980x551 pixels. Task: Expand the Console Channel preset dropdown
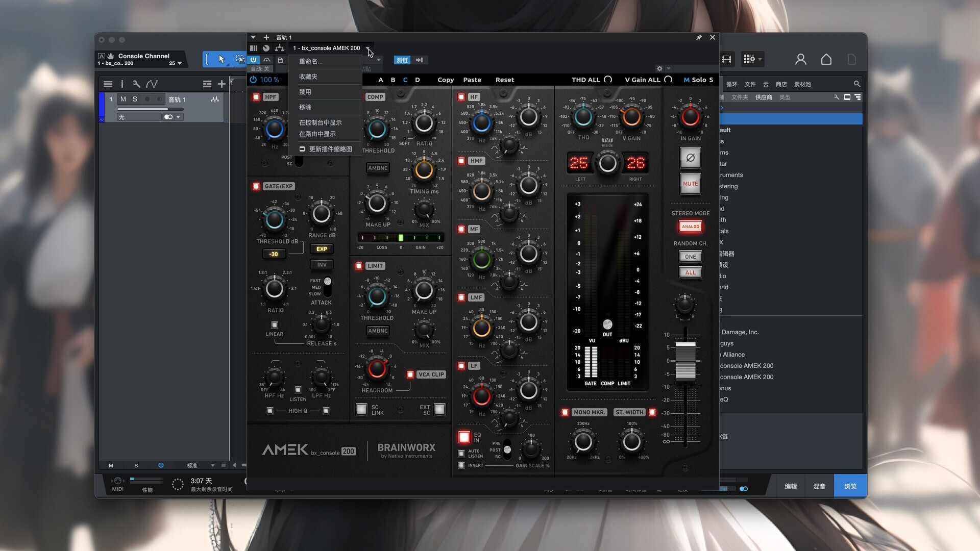179,63
